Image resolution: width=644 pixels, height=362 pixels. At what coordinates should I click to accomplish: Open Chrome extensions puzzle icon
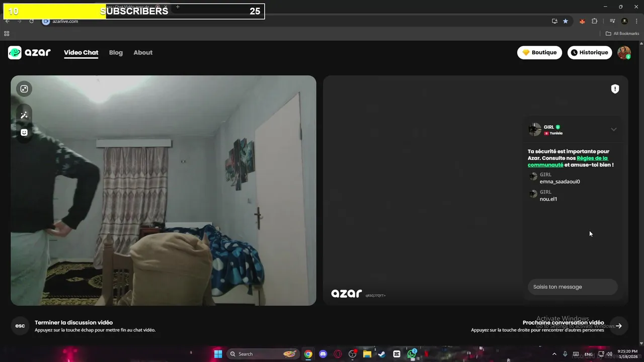click(594, 21)
